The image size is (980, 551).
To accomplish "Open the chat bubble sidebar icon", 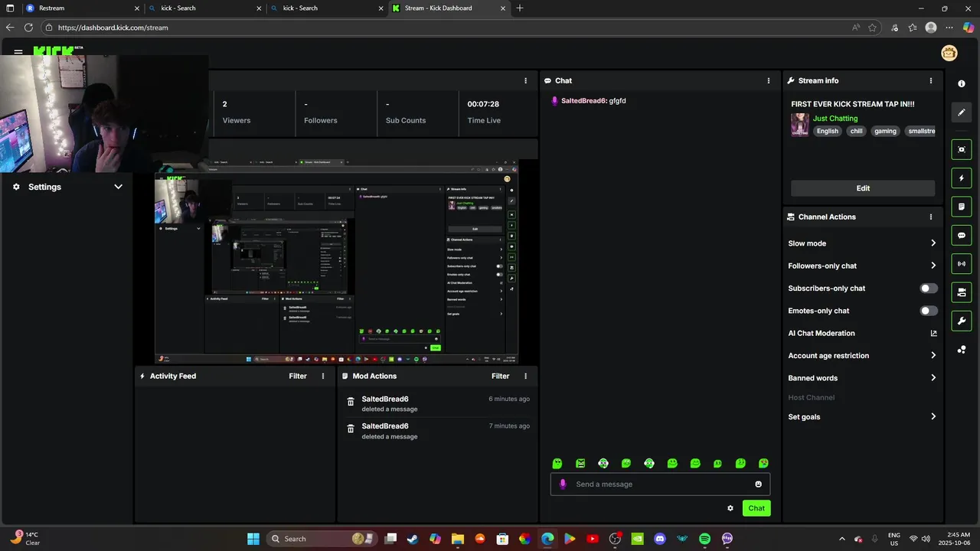I will [x=962, y=235].
